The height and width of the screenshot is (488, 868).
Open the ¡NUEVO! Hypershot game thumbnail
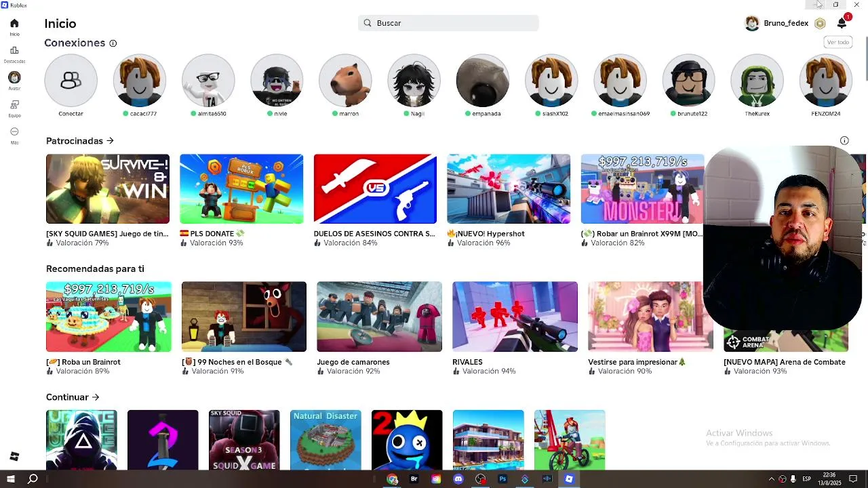coord(509,189)
